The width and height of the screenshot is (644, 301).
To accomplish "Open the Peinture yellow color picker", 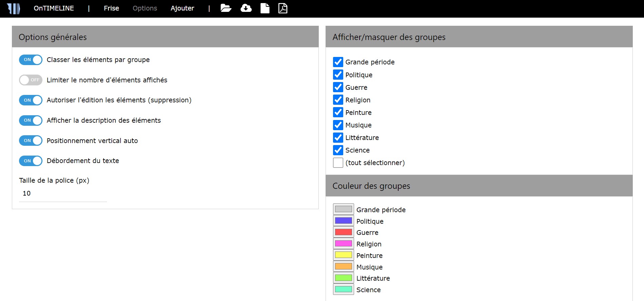I will click(343, 255).
